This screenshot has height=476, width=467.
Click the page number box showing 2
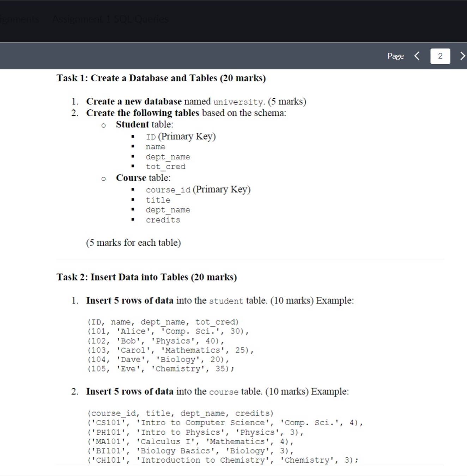[x=440, y=56]
